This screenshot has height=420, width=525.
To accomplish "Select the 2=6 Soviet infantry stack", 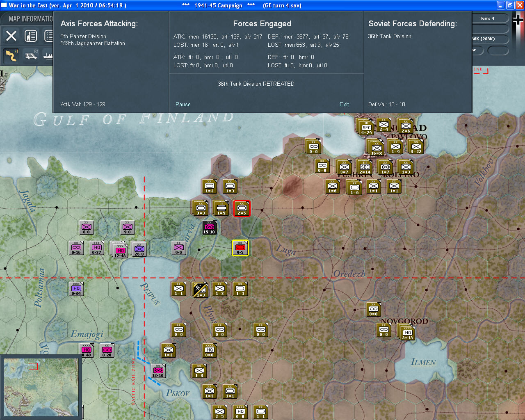I will click(x=405, y=126).
